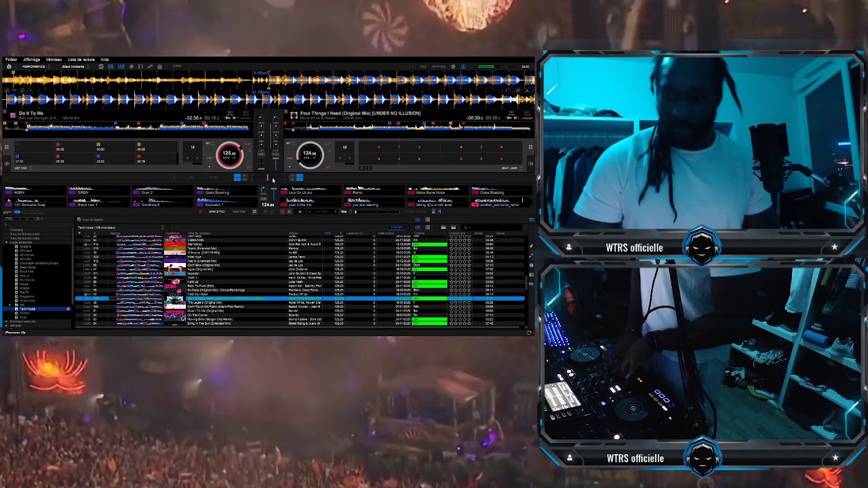Image resolution: width=868 pixels, height=488 pixels.
Task: Collapse the Listes de lecture tree node
Action: (6, 242)
